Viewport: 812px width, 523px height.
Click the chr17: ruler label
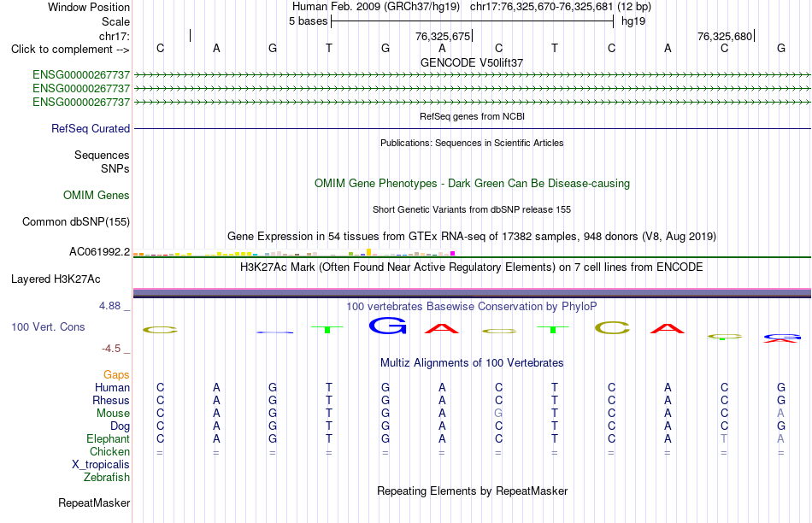click(x=115, y=36)
